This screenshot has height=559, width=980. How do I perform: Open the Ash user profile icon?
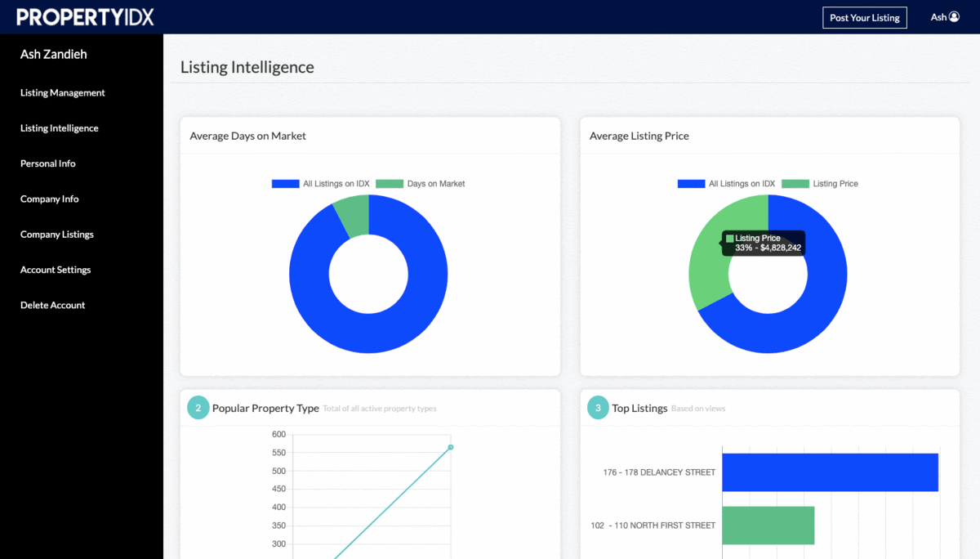point(954,16)
